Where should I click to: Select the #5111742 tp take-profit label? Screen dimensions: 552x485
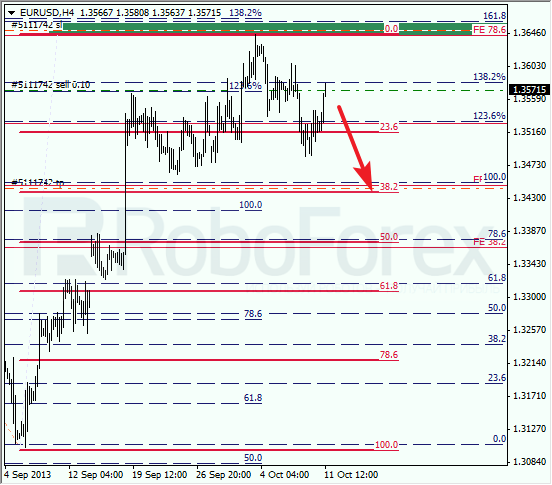[x=38, y=183]
